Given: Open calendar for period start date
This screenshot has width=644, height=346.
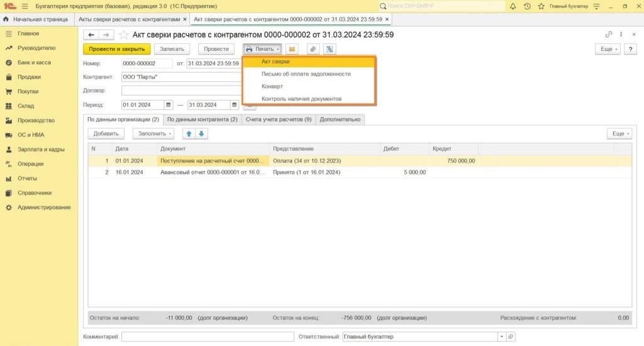Looking at the screenshot, I should 169,105.
